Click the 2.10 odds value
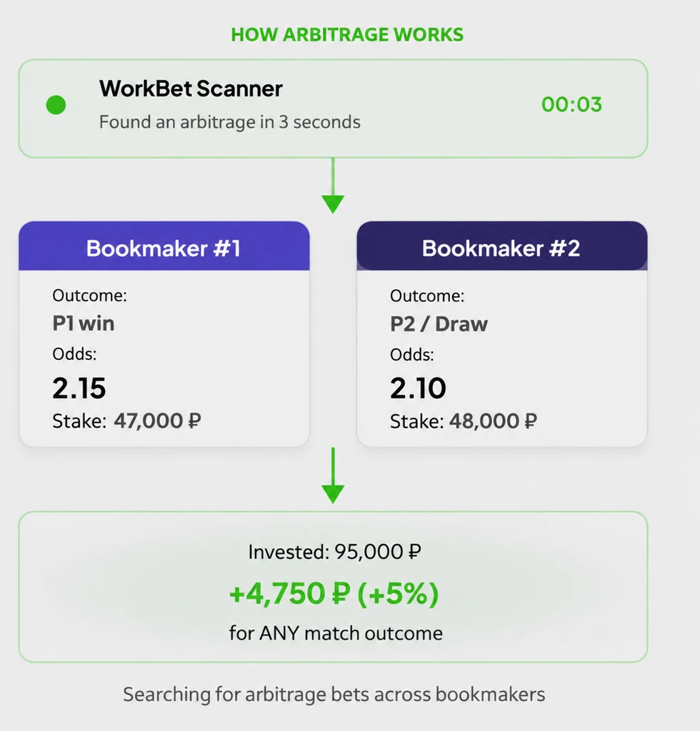 pos(419,388)
